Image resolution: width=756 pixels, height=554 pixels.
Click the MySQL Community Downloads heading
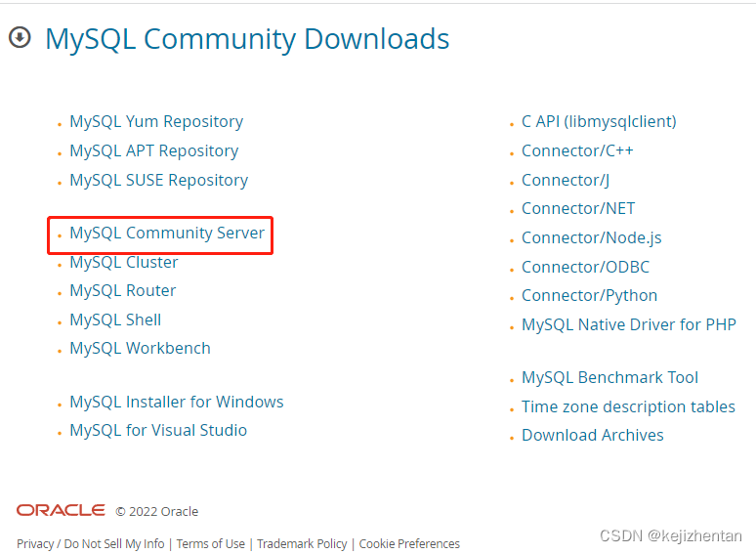(247, 38)
